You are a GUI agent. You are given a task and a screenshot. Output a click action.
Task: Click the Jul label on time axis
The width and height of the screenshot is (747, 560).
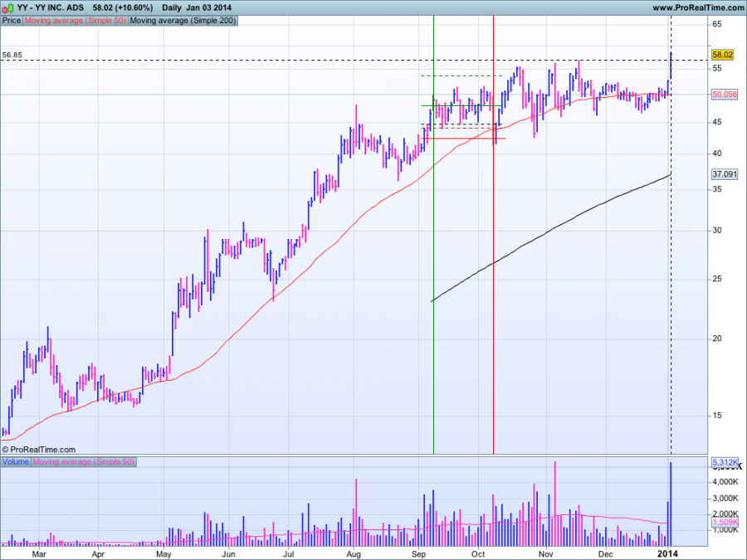point(288,554)
